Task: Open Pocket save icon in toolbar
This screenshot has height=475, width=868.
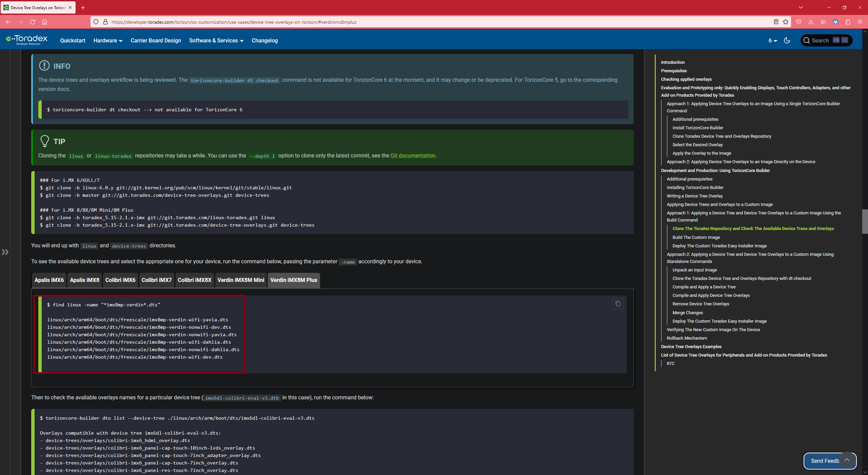Action: click(799, 22)
